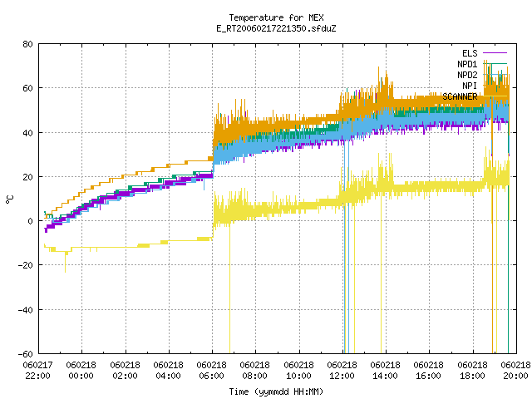Click the 'Time (yymmdd HH:MM)' axis title
This screenshot has width=532, height=399.
pyautogui.click(x=276, y=392)
